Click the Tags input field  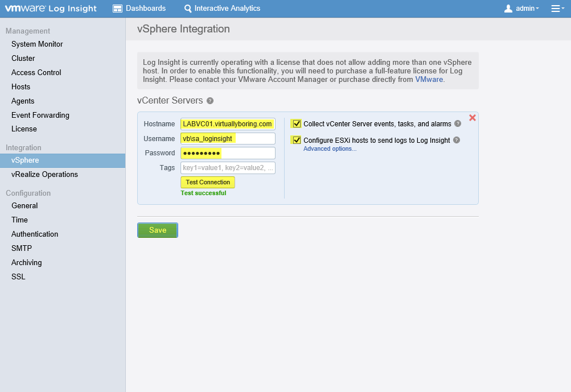pos(227,167)
